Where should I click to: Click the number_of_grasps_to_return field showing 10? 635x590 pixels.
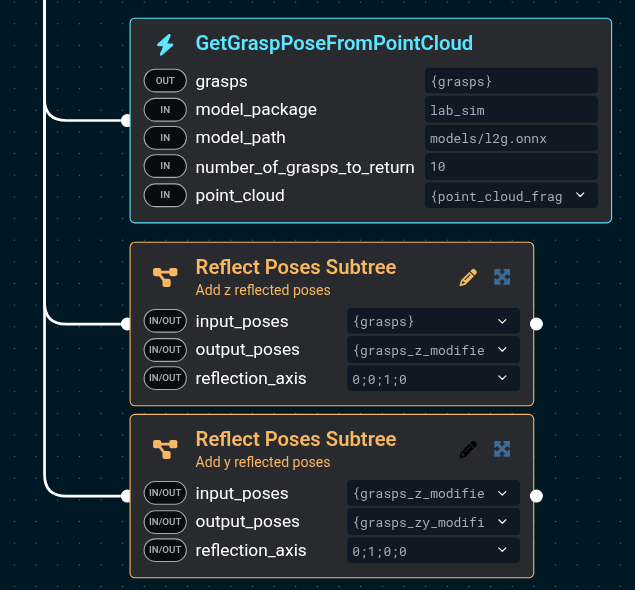511,166
